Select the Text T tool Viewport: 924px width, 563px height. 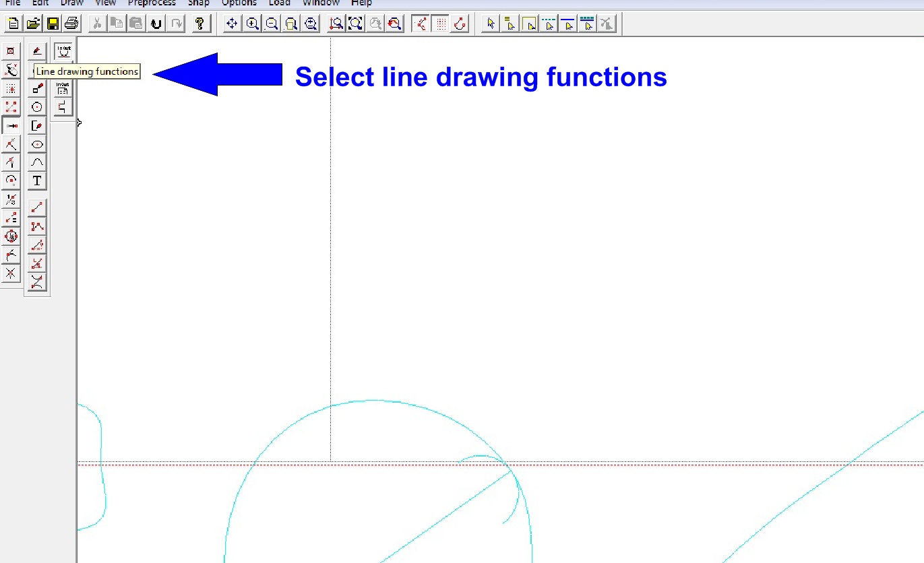(x=38, y=181)
